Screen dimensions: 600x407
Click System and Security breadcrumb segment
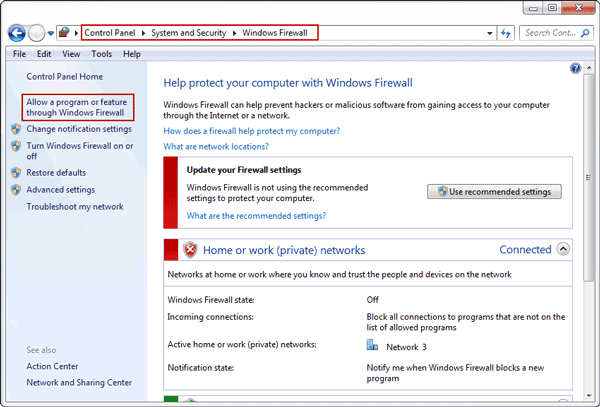189,33
